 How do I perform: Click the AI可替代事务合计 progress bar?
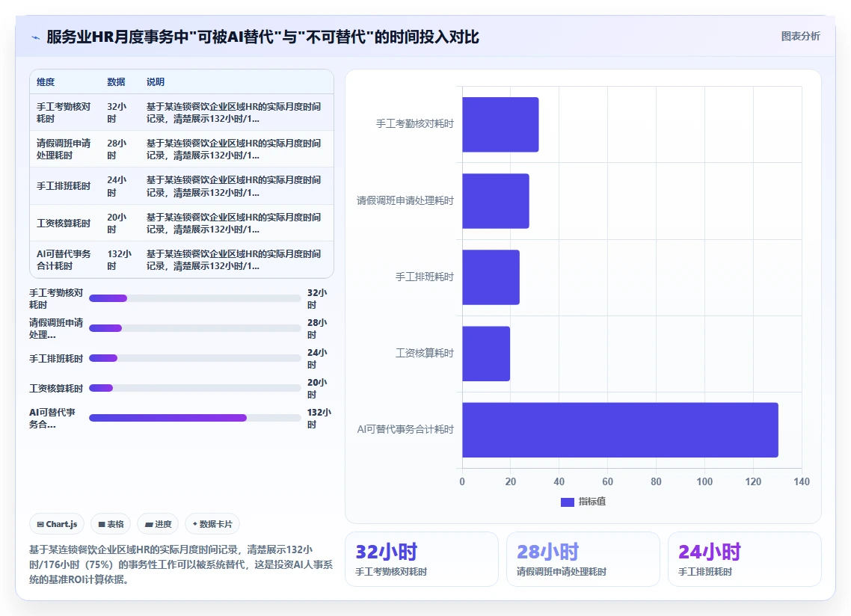195,418
